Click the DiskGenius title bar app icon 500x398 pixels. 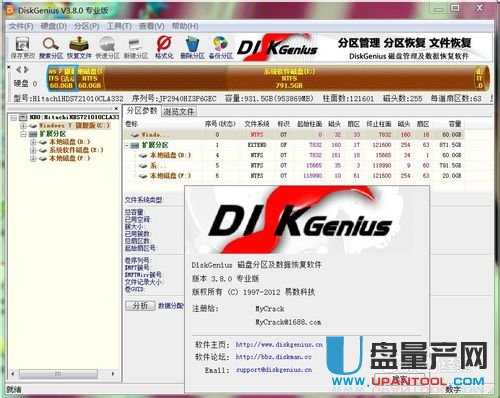pyautogui.click(x=10, y=10)
